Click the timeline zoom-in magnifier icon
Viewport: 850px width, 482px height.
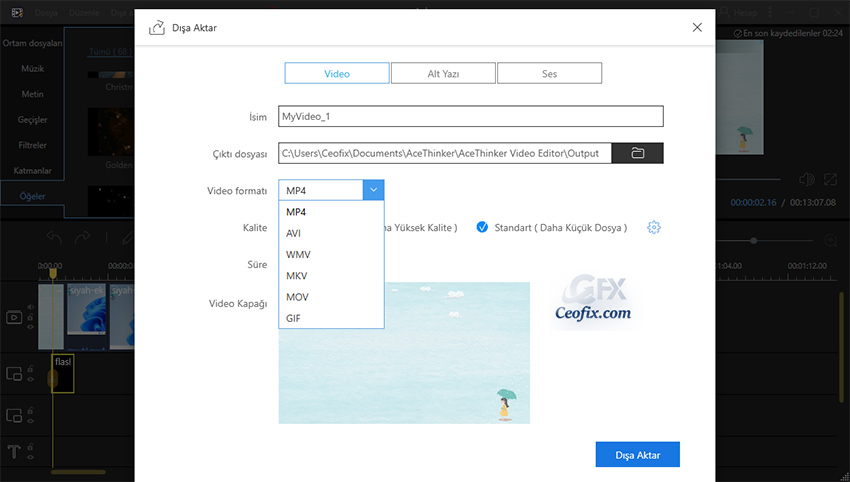click(x=830, y=240)
